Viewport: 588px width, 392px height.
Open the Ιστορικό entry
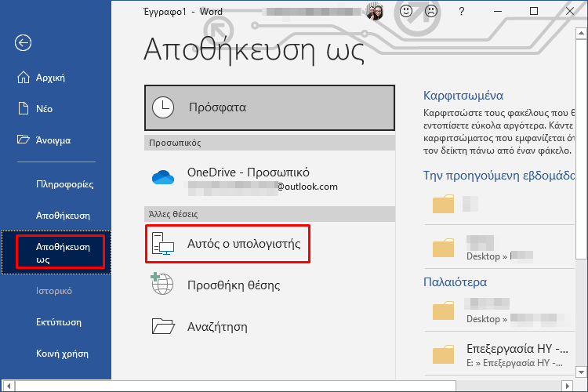click(56, 291)
